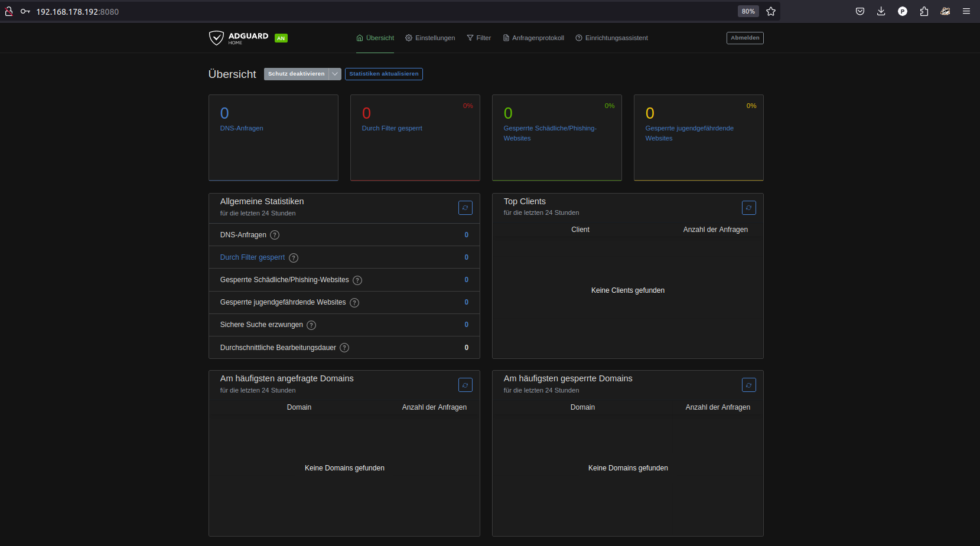
Task: Open the browser downloads panel
Action: pyautogui.click(x=881, y=11)
